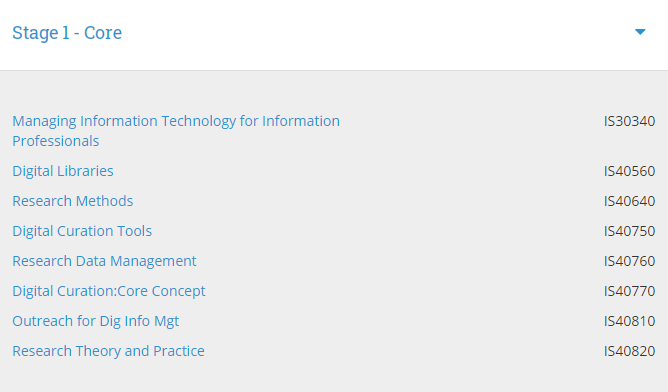Click the module code IS40820
This screenshot has height=392, width=668.
629,351
